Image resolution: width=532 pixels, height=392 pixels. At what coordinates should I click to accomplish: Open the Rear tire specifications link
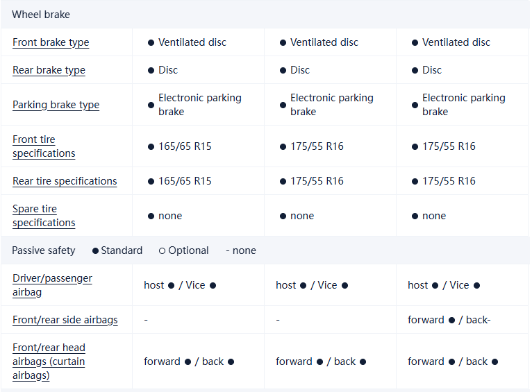pyautogui.click(x=65, y=181)
